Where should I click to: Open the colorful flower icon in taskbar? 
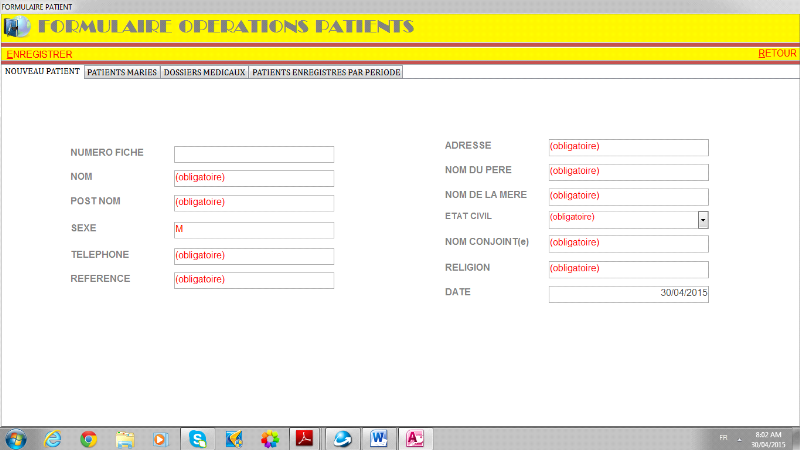pos(270,439)
